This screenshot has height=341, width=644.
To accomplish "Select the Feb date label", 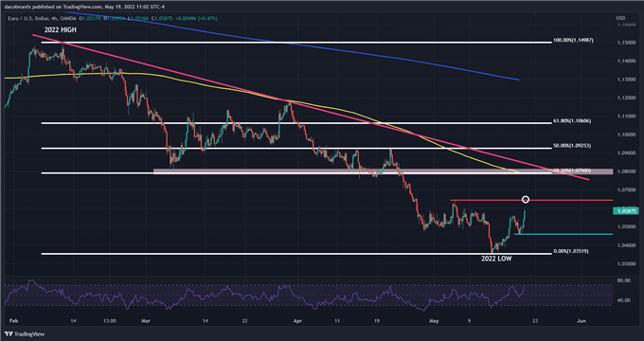I will click(13, 321).
